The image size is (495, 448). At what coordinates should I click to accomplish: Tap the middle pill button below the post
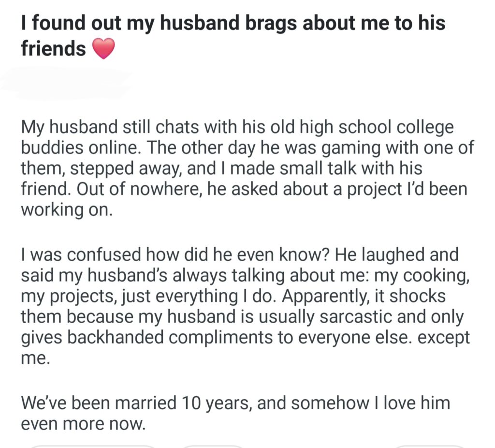(x=213, y=446)
